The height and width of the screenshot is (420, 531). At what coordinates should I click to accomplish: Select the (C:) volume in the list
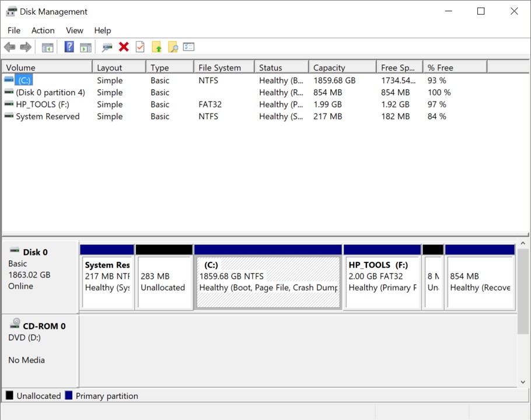[x=24, y=80]
